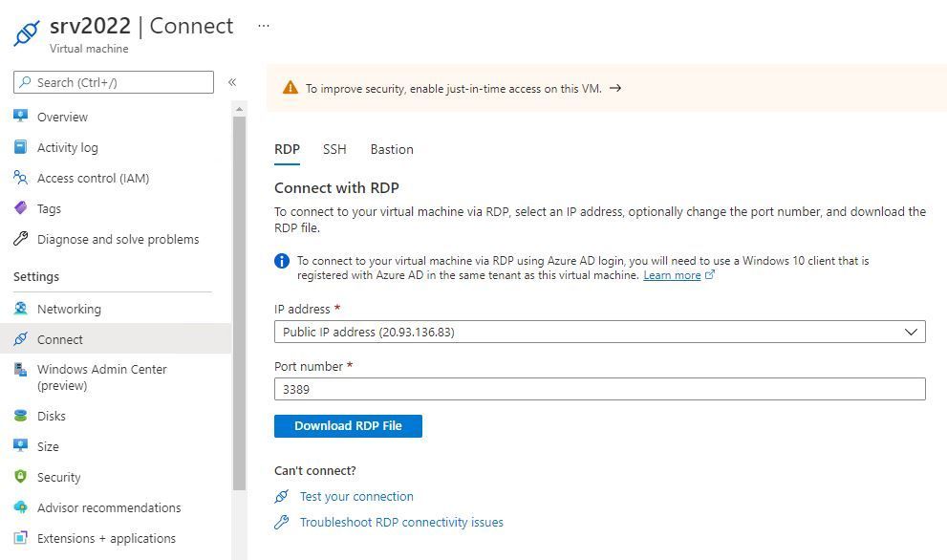Click the Virtual machine subtitle text
Screen dimensions: 947x560
[89, 49]
